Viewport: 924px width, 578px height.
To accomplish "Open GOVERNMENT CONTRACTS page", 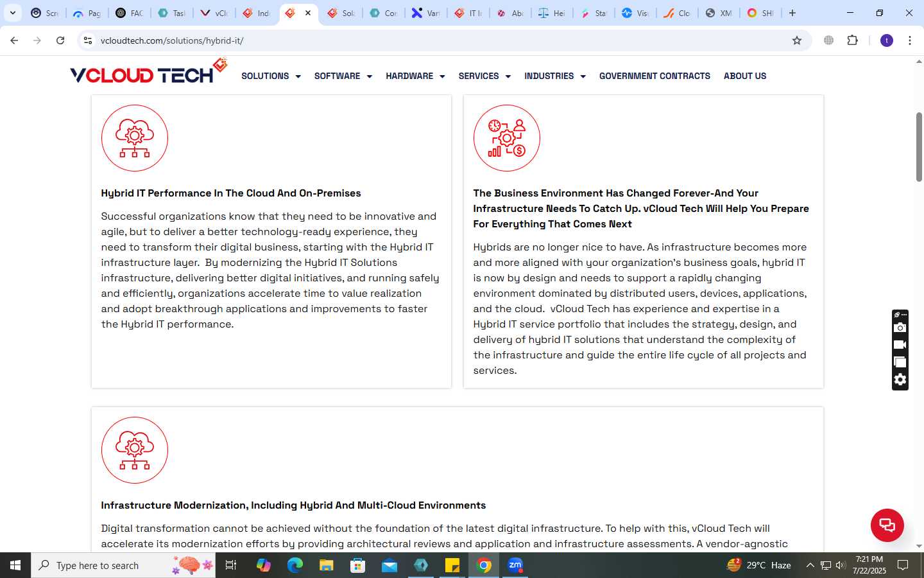I will click(654, 76).
